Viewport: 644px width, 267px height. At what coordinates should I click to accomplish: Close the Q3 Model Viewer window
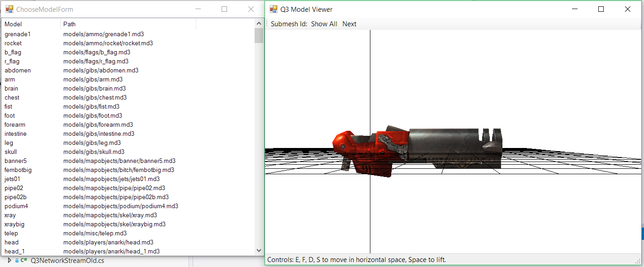(628, 9)
